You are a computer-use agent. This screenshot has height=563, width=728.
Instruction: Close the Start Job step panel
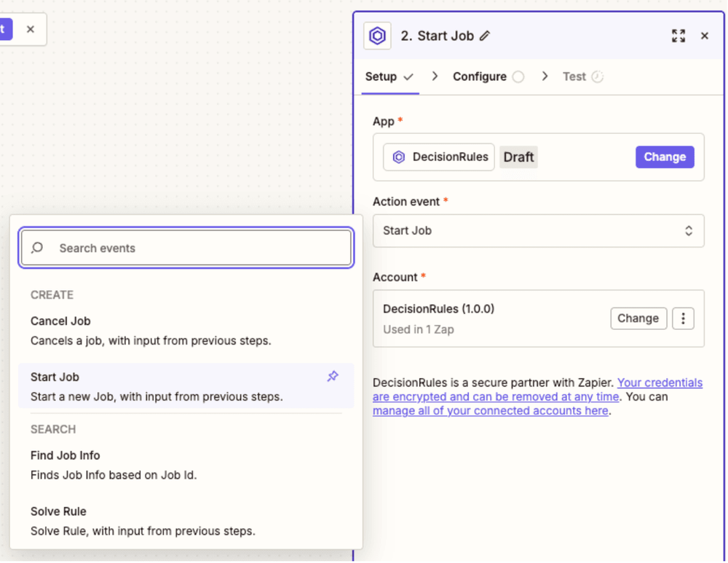point(704,36)
